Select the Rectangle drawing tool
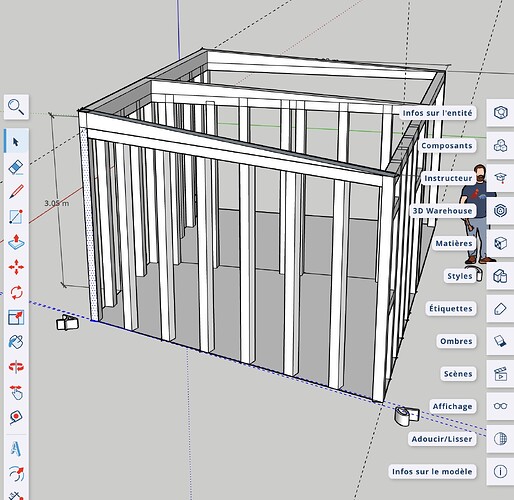514x500 pixels. click(16, 217)
